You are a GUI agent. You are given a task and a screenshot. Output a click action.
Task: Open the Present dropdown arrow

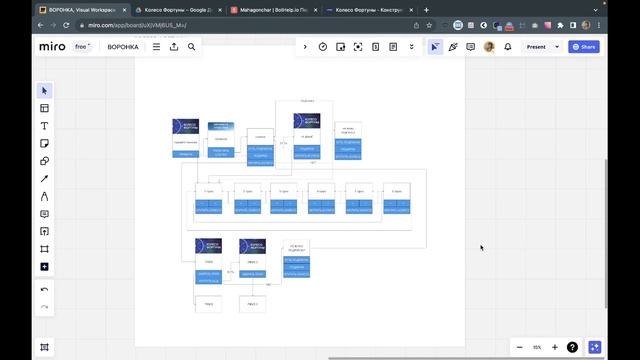click(x=557, y=47)
